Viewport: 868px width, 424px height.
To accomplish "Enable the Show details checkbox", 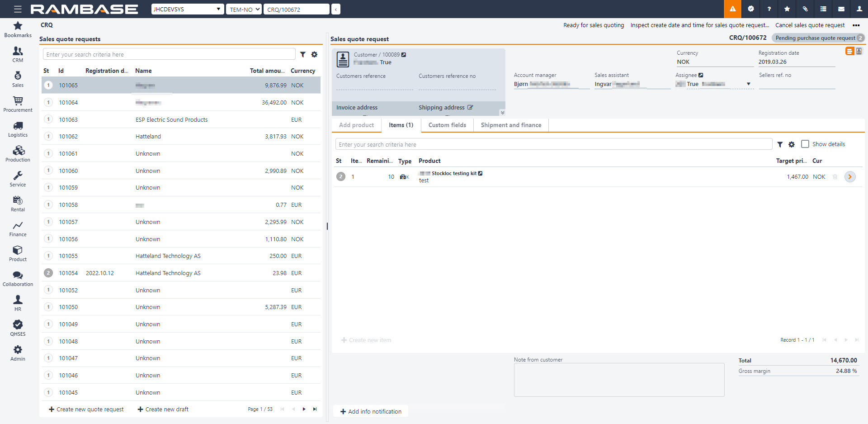I will [805, 144].
